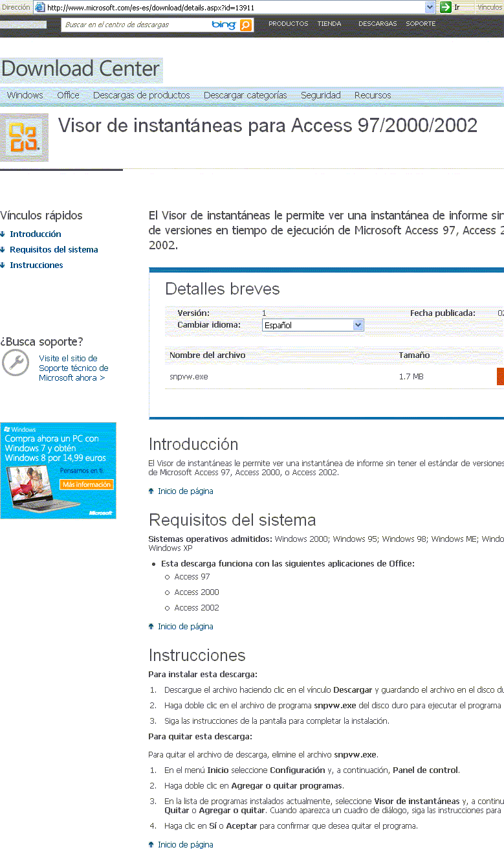Open the Recursos tab
Viewport: 504px width, 852px height.
[x=373, y=95]
